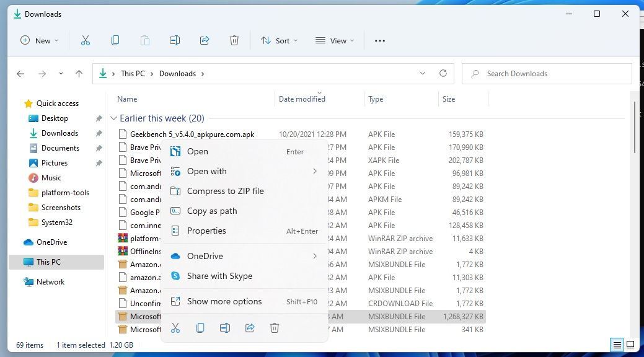
Task: Open the Sort dropdown
Action: pyautogui.click(x=279, y=40)
